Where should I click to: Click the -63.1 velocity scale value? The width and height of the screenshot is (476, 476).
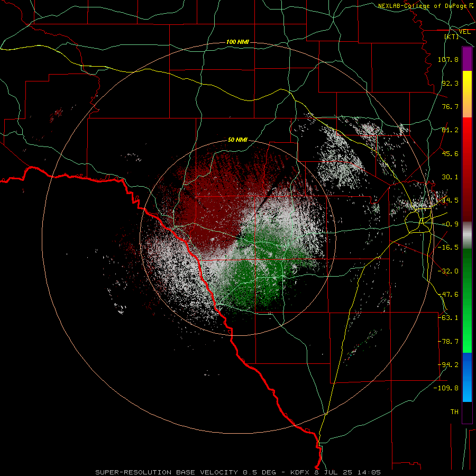pyautogui.click(x=448, y=318)
